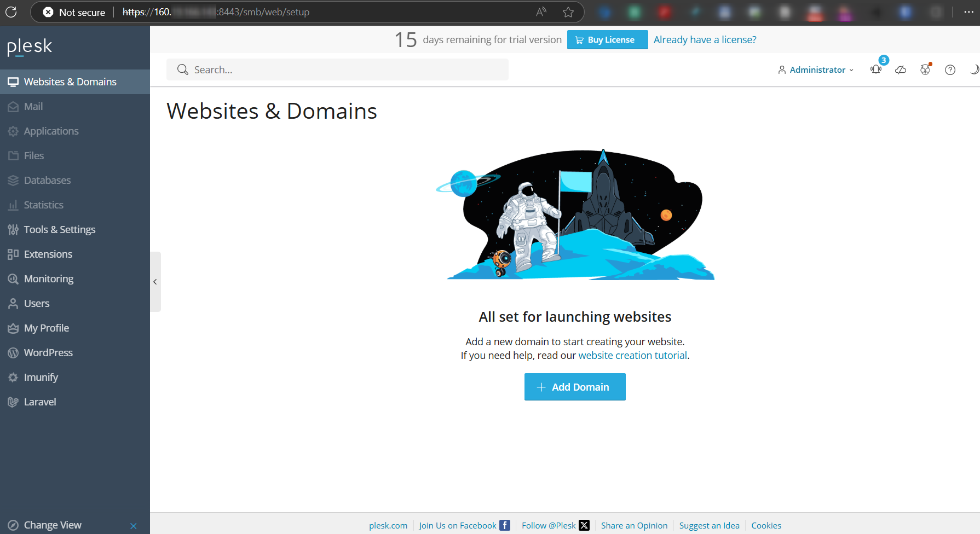The height and width of the screenshot is (534, 980).
Task: Click the search magnifier icon
Action: [x=183, y=69]
